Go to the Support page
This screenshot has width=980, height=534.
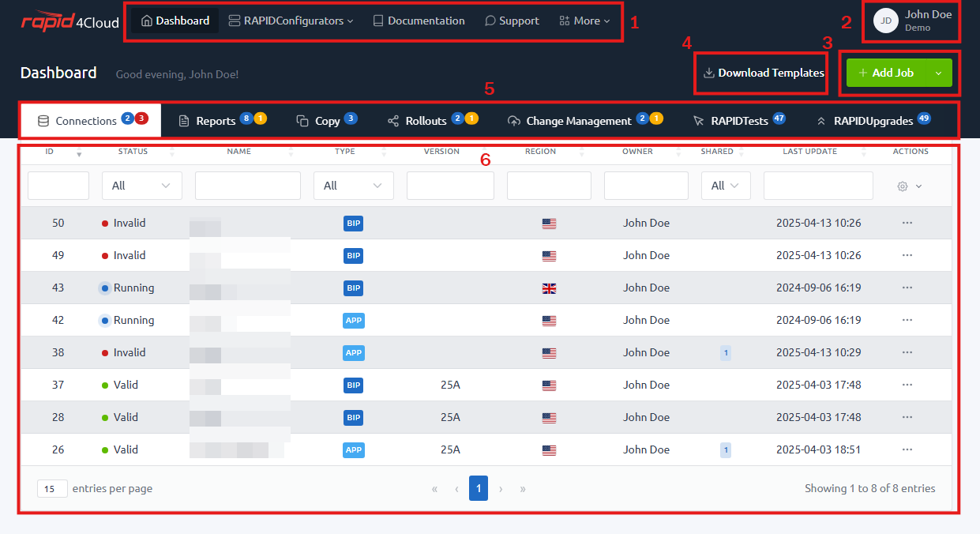click(512, 21)
